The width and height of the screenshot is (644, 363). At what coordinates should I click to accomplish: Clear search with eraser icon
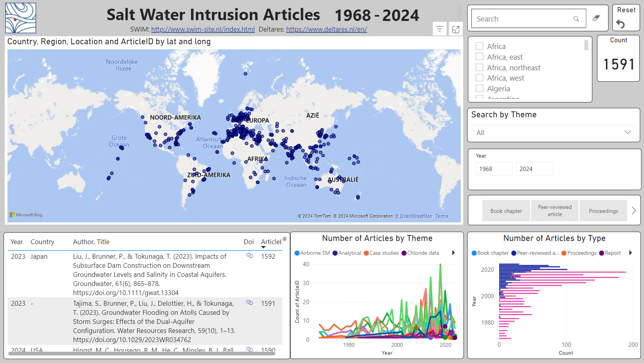click(596, 18)
